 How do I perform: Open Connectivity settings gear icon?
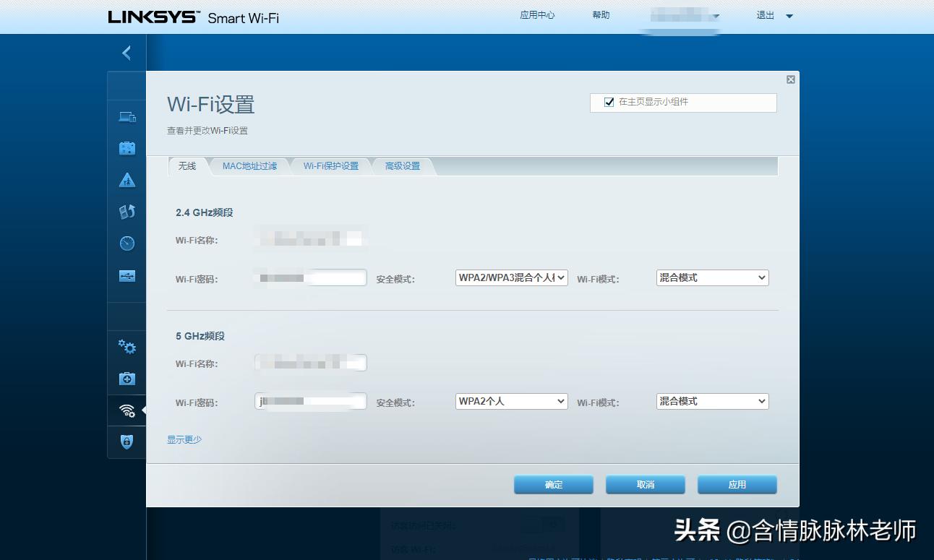127,347
